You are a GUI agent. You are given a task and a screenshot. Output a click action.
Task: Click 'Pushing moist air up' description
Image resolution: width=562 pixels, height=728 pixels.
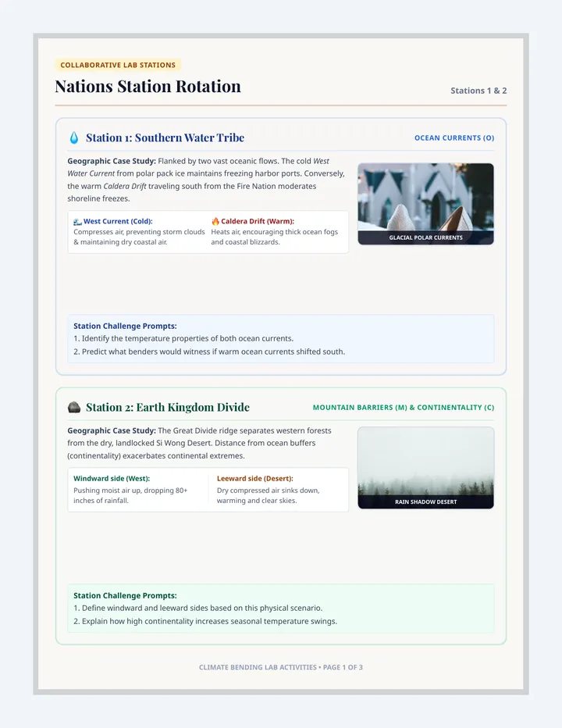pos(130,495)
